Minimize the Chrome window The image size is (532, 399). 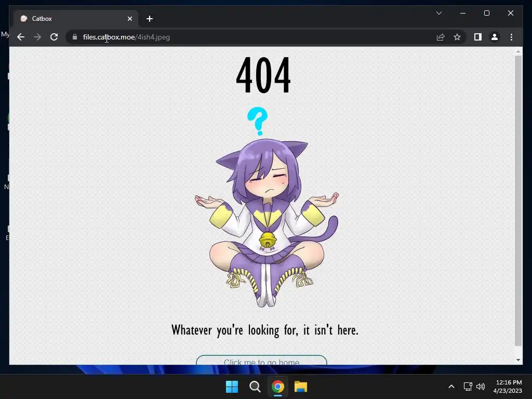(x=463, y=13)
